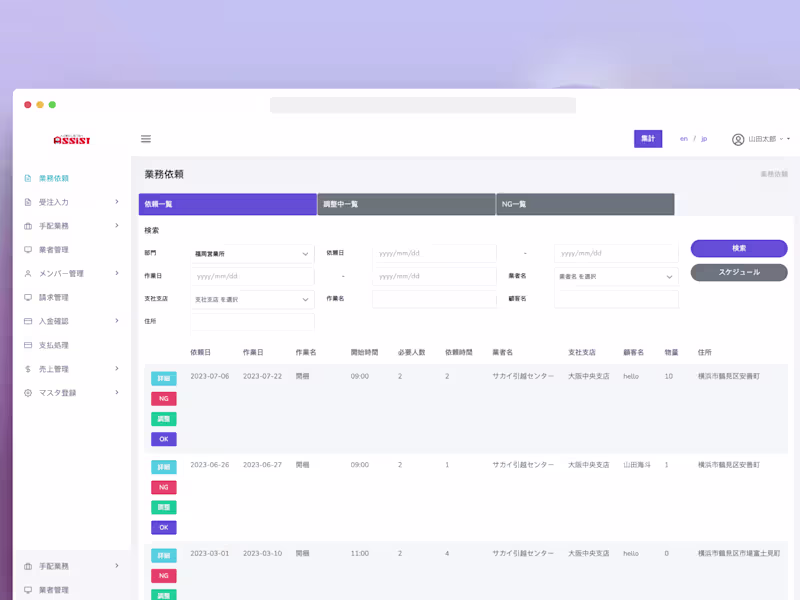Click NG for the 2023-03-01 request
Screen dimensions: 800x600
[x=164, y=576]
